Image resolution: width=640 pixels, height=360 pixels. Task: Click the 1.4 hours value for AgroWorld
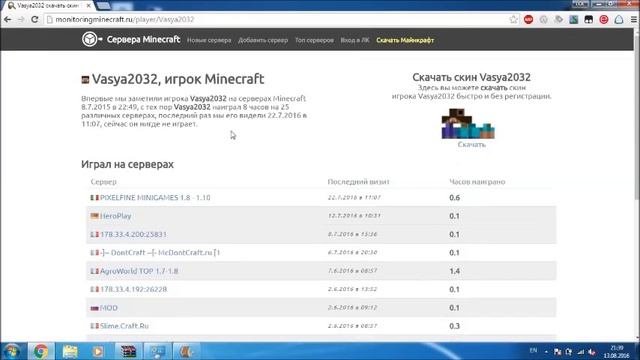(454, 271)
